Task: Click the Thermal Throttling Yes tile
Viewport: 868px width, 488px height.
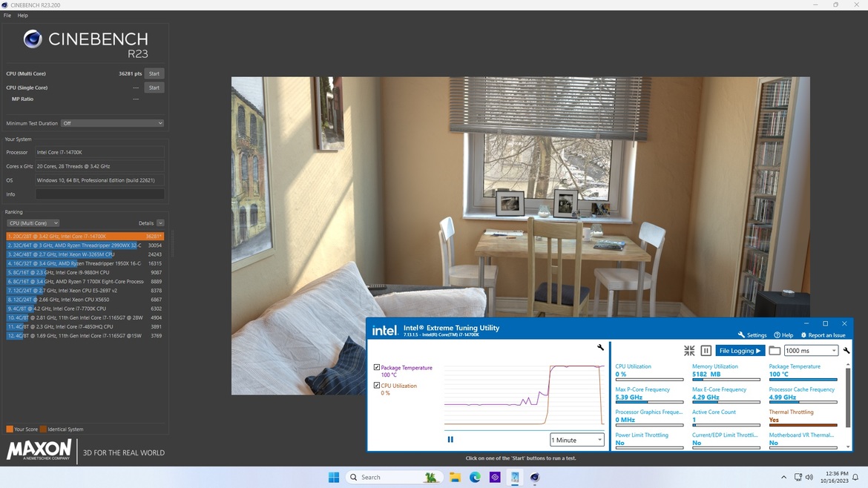Action: (x=803, y=418)
